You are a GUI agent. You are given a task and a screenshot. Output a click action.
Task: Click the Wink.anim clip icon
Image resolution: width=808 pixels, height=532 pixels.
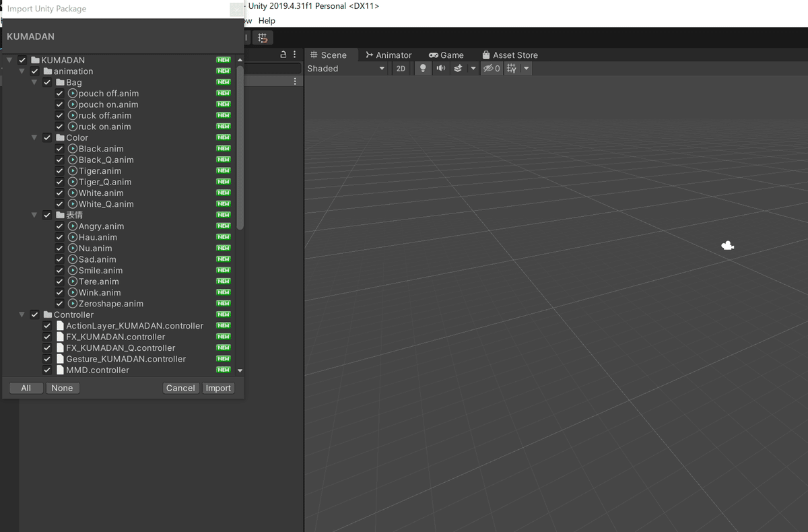coord(73,292)
